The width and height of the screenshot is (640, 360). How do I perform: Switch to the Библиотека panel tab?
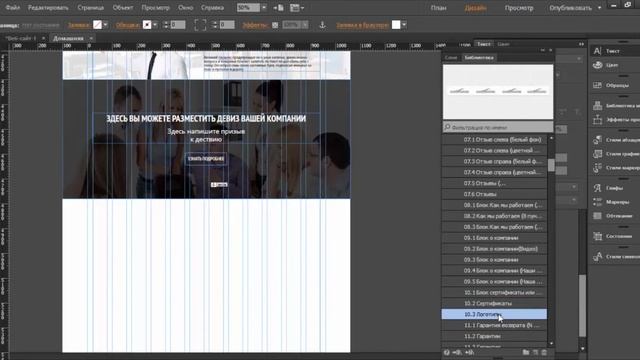[x=479, y=58]
